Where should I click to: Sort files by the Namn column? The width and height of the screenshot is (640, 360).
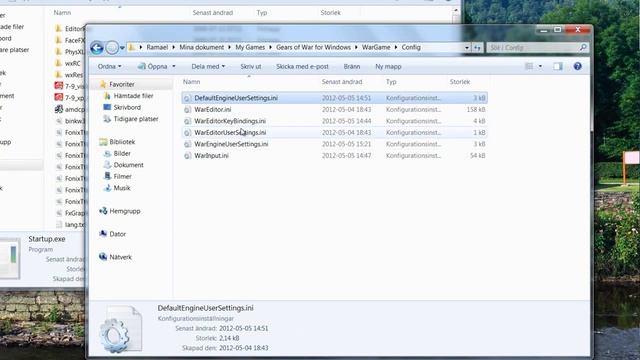(x=191, y=82)
